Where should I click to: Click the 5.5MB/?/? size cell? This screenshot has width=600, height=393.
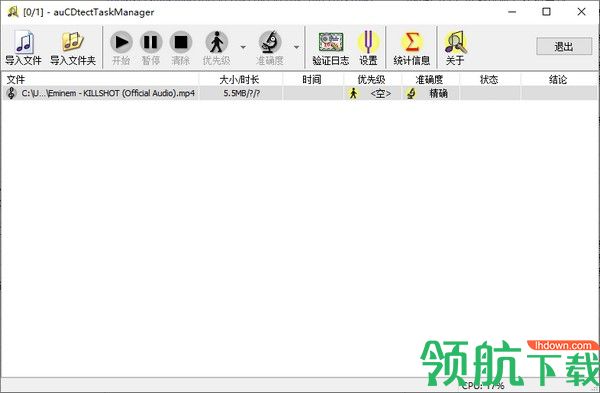click(x=241, y=93)
